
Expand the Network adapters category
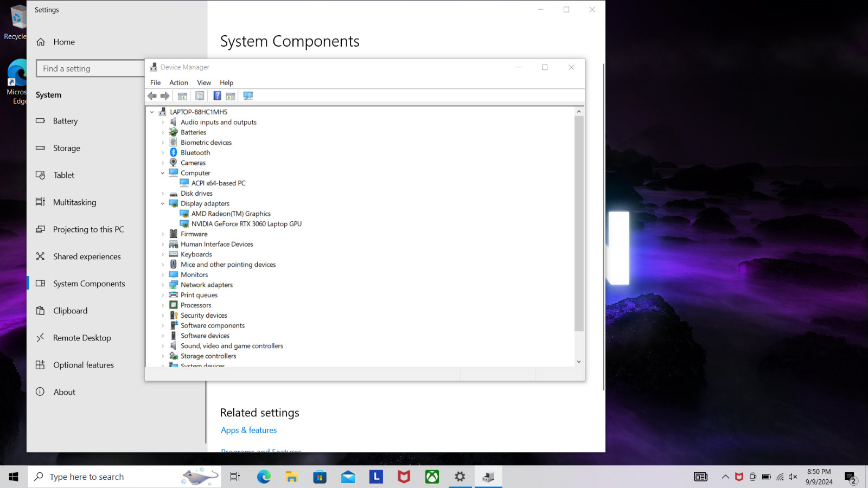click(x=163, y=285)
